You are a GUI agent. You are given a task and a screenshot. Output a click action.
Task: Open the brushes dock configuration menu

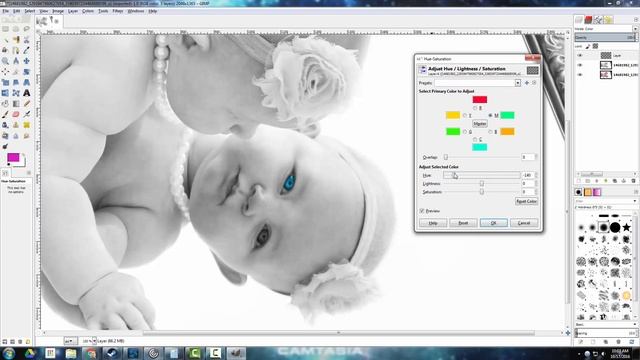coord(636,192)
